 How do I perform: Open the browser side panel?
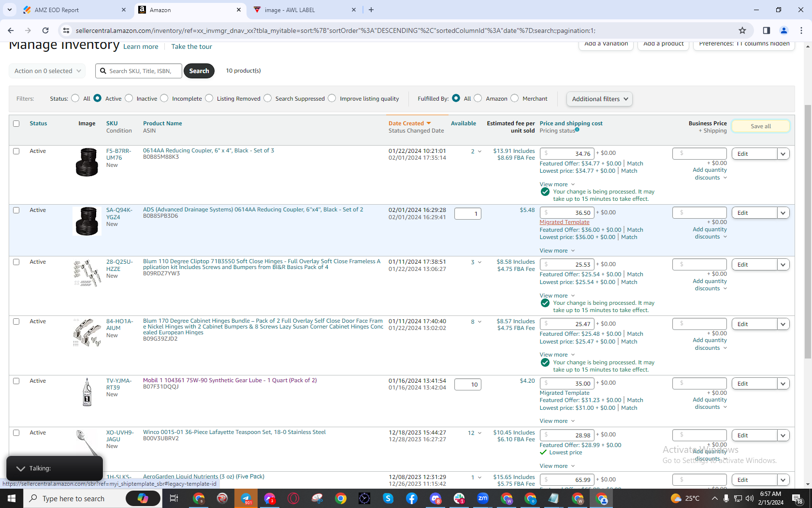pos(767,30)
